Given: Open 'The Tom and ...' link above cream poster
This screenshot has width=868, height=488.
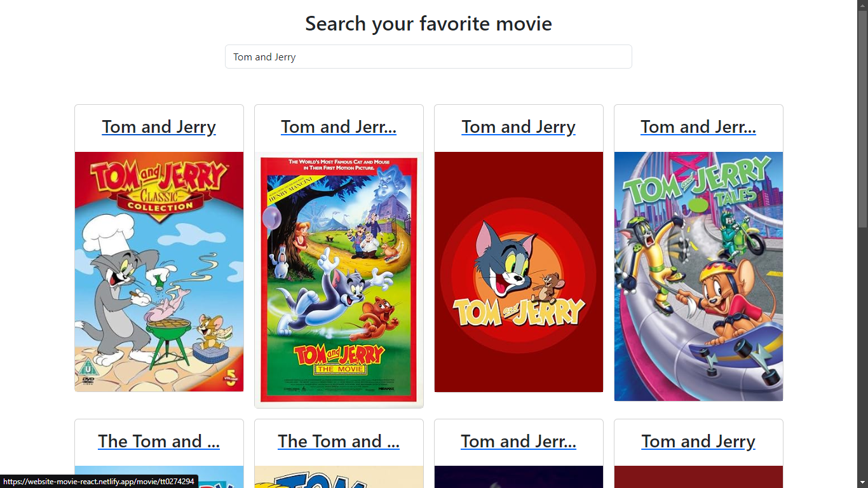Looking at the screenshot, I should [x=339, y=442].
